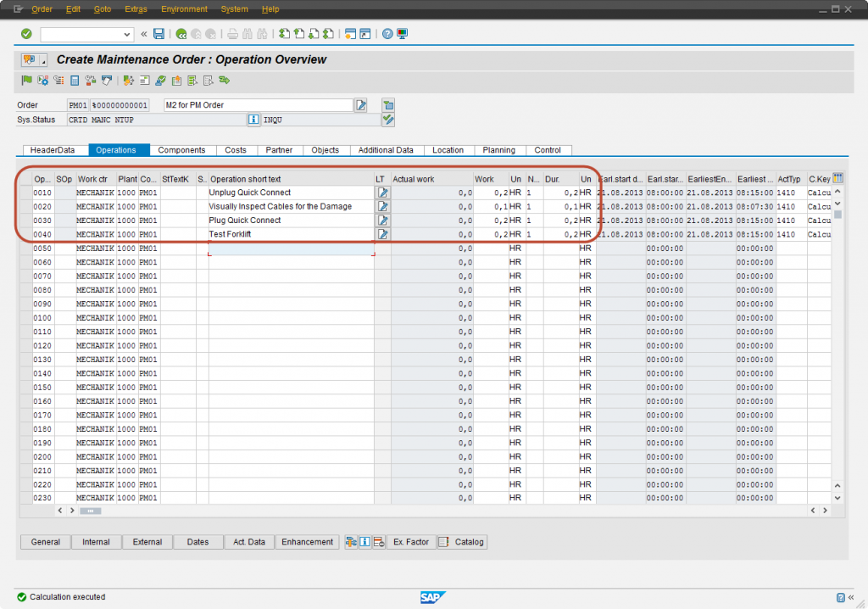Viewport: 868px width, 609px height.
Task: Go back using the green Back icon
Action: 181,34
